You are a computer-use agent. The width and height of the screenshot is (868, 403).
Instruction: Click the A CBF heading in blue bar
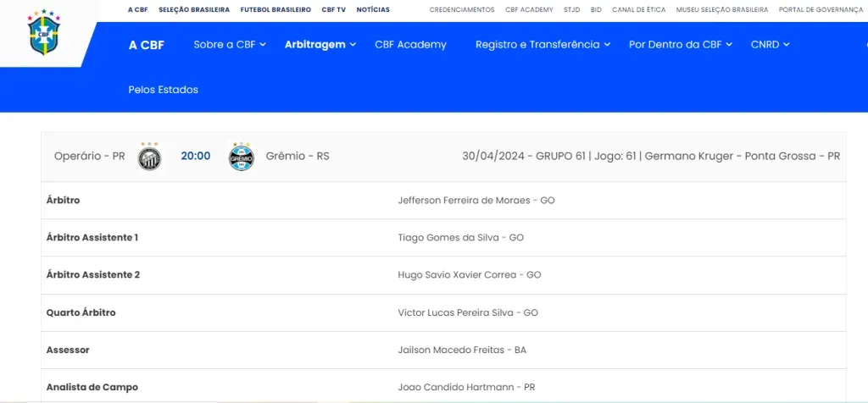[147, 46]
